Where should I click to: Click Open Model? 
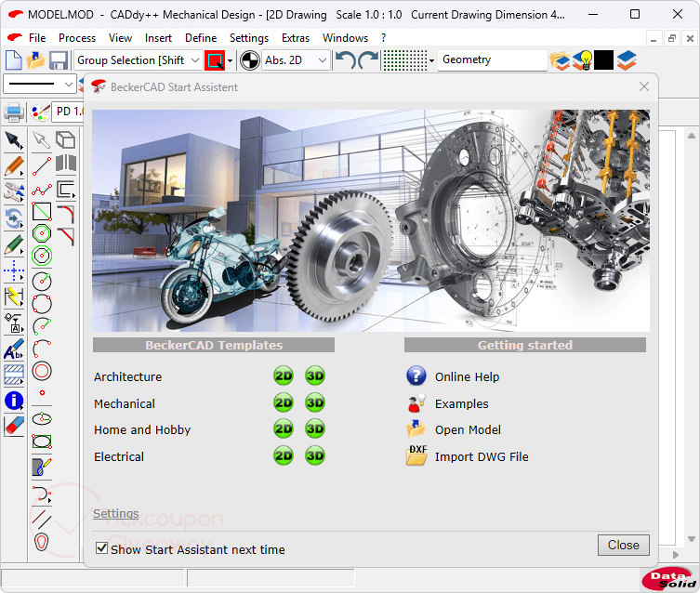468,429
